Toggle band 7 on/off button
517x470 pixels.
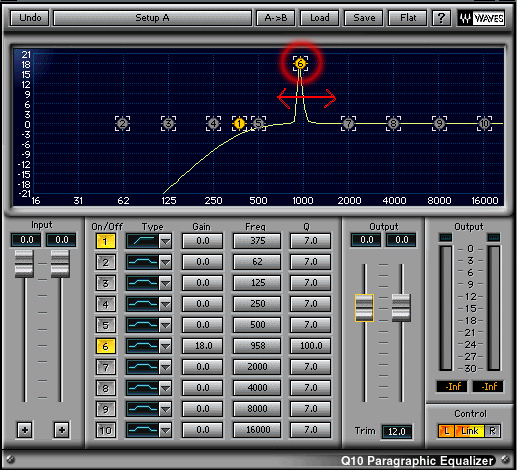click(x=106, y=367)
